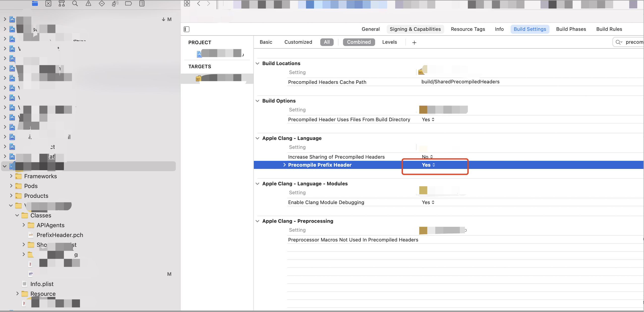Switch to the Build Phases tab
The width and height of the screenshot is (644, 312).
pyautogui.click(x=571, y=29)
